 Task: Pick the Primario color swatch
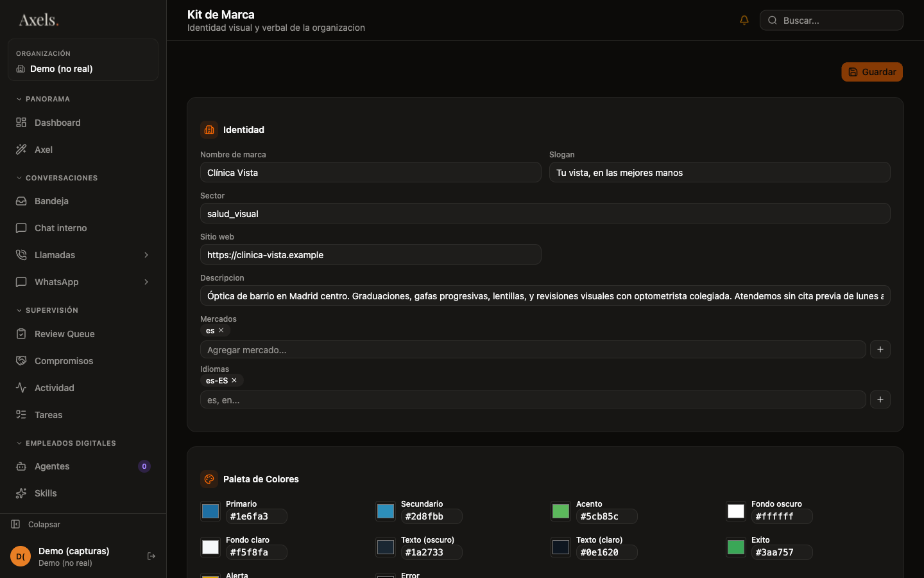click(210, 511)
